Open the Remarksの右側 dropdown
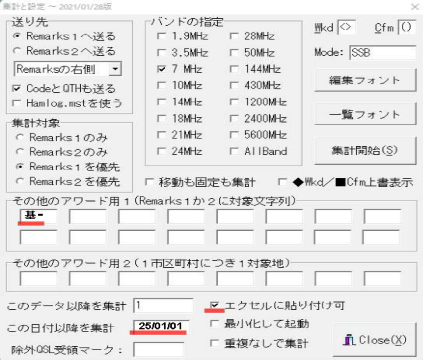The image size is (423, 360). (115, 69)
